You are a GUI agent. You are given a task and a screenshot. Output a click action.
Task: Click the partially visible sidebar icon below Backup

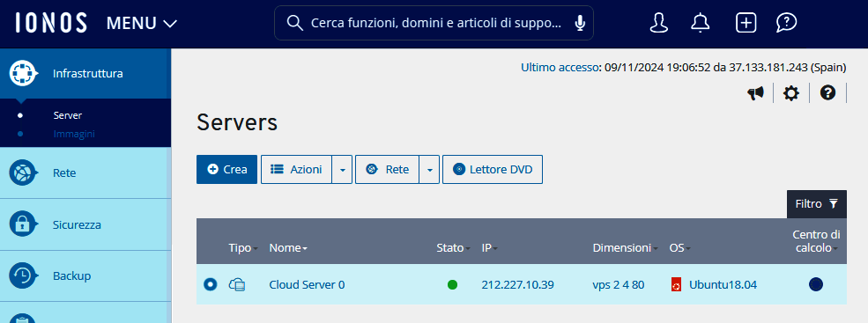[x=23, y=319]
